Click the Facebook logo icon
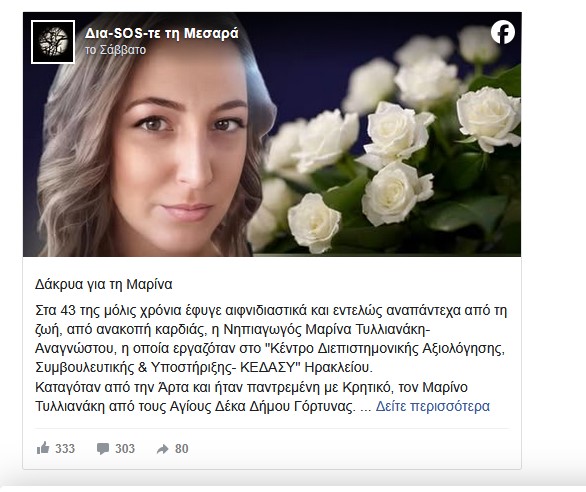 pos(503,32)
